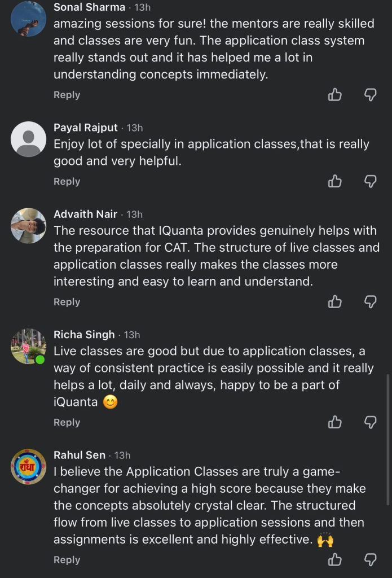This screenshot has width=392, height=578.
Task: Reply to Richa Singh's comment
Action: (67, 422)
